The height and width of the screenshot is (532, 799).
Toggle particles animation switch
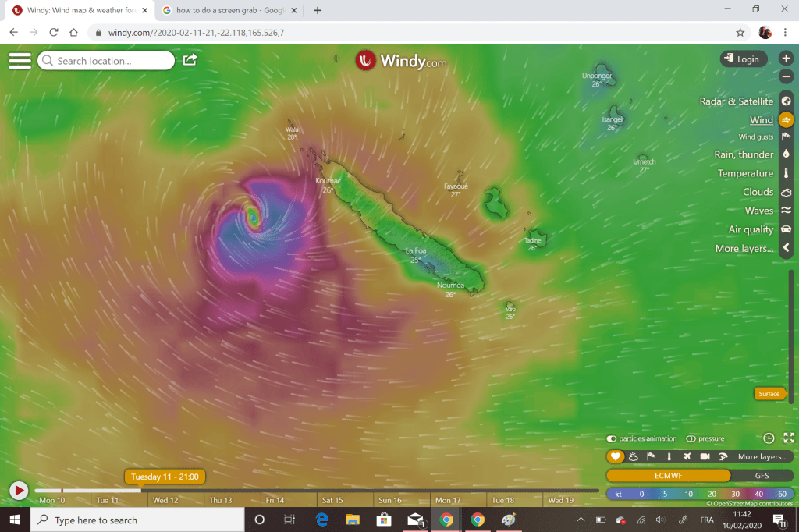click(612, 439)
